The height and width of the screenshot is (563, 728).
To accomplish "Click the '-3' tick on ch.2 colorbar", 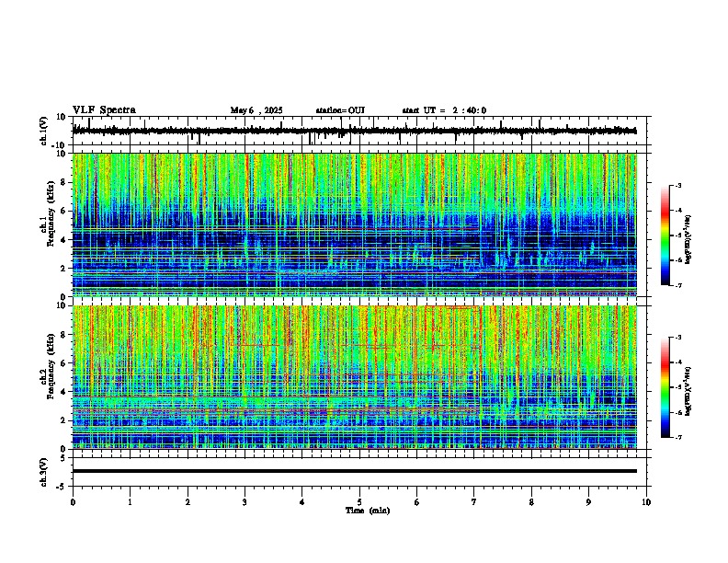I will pyautogui.click(x=677, y=338).
